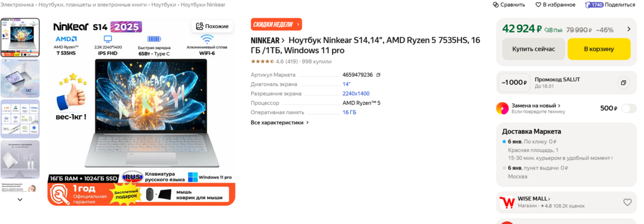Click WISE MALL shop name link

534,199
